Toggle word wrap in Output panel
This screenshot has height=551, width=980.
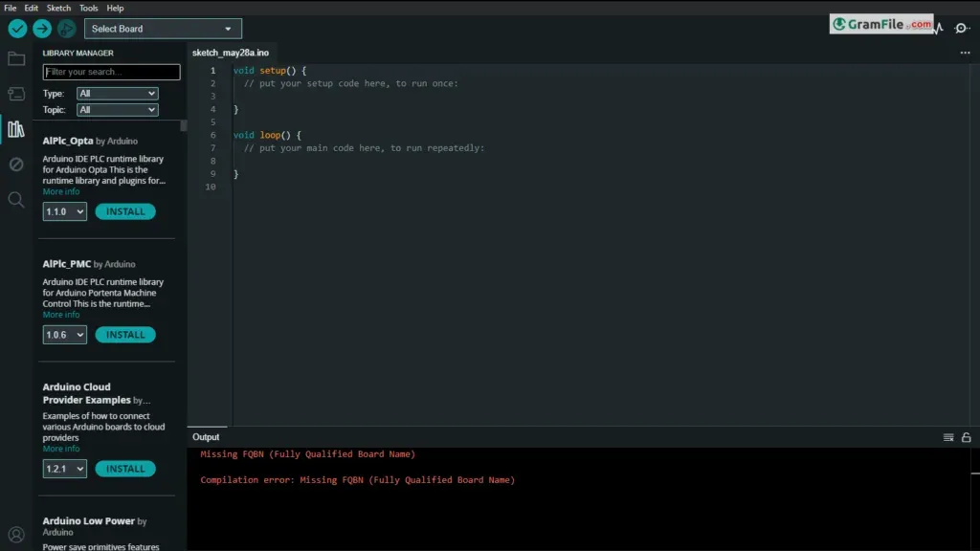click(x=948, y=437)
